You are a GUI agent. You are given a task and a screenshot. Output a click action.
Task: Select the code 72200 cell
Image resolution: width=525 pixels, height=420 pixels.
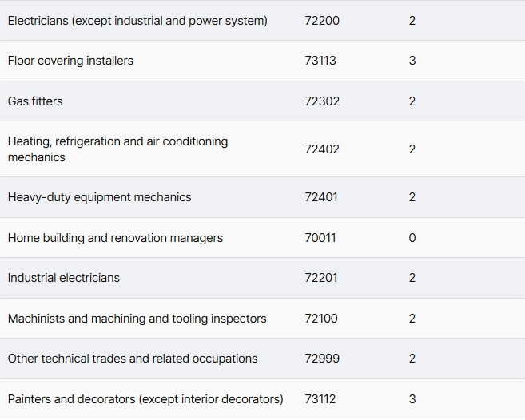322,21
